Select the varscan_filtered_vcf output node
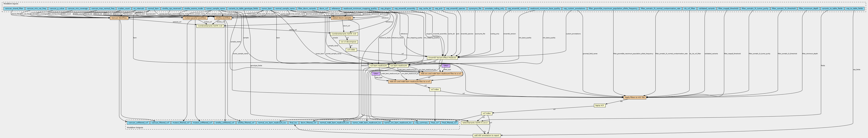This screenshot has height=138, width=868. (160, 123)
